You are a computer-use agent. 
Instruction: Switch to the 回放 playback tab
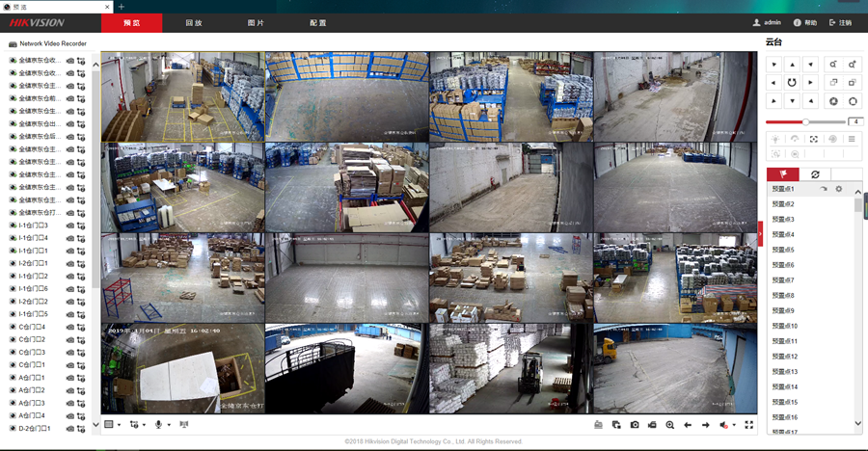194,22
